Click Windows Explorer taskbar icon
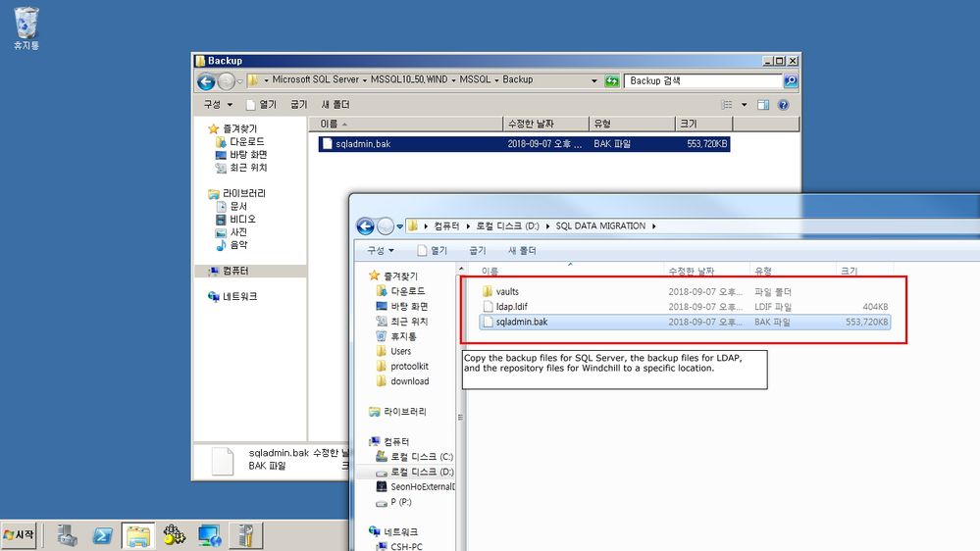 [x=138, y=535]
